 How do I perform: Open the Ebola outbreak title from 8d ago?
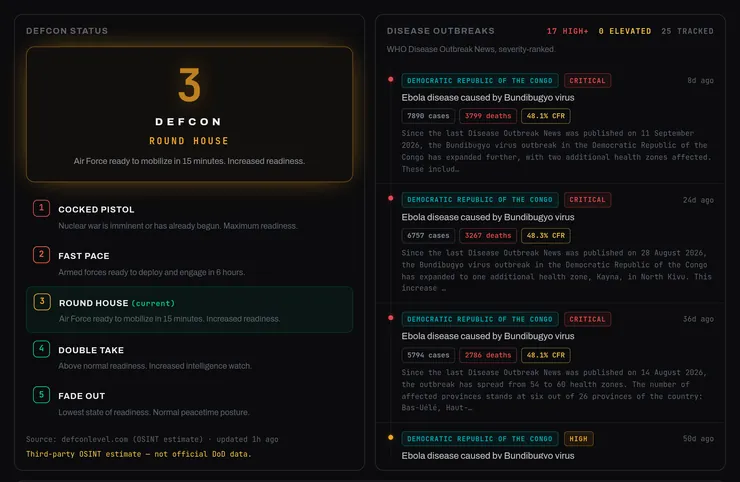488,98
